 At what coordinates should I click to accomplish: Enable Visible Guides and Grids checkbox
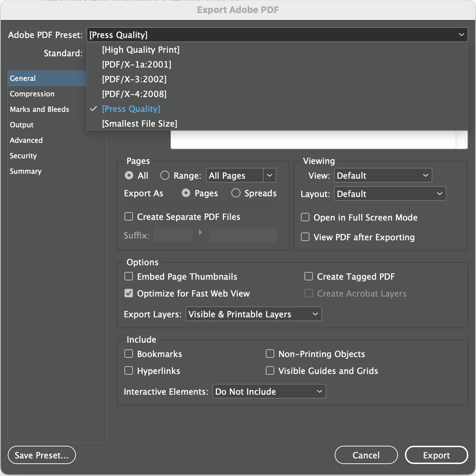[x=270, y=370]
